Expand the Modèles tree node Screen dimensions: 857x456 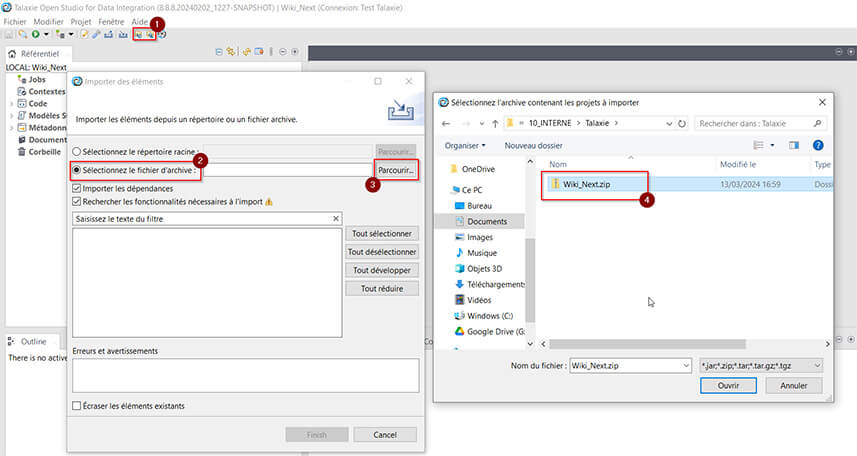click(11, 116)
